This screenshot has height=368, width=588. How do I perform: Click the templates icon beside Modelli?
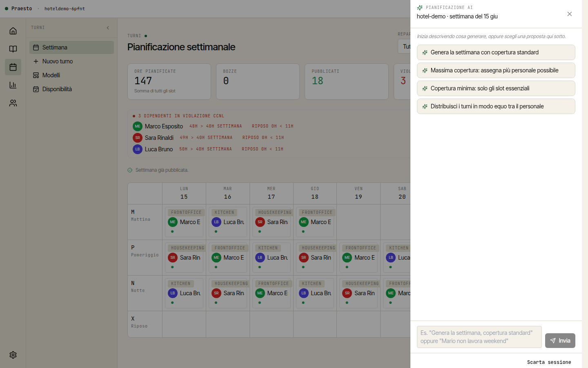tap(36, 75)
